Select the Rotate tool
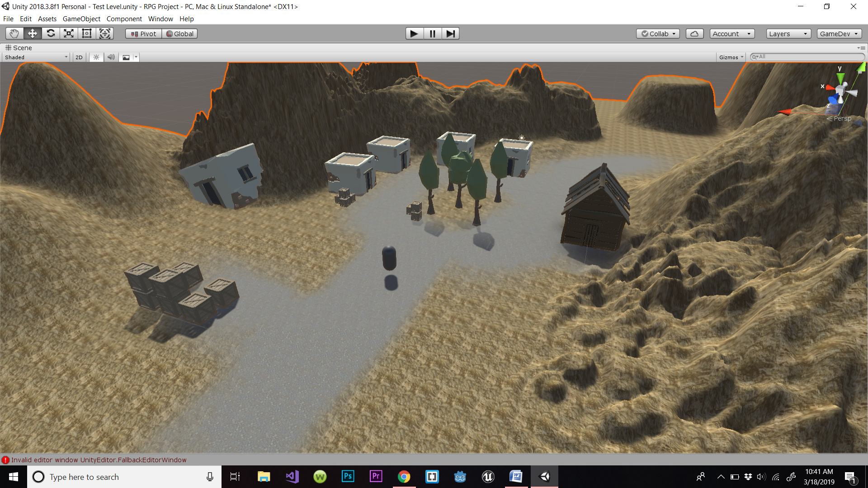This screenshot has width=868, height=488. [x=50, y=33]
